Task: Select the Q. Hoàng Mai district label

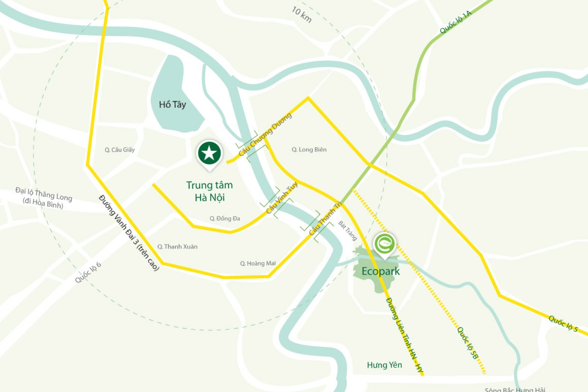Action: point(258,263)
